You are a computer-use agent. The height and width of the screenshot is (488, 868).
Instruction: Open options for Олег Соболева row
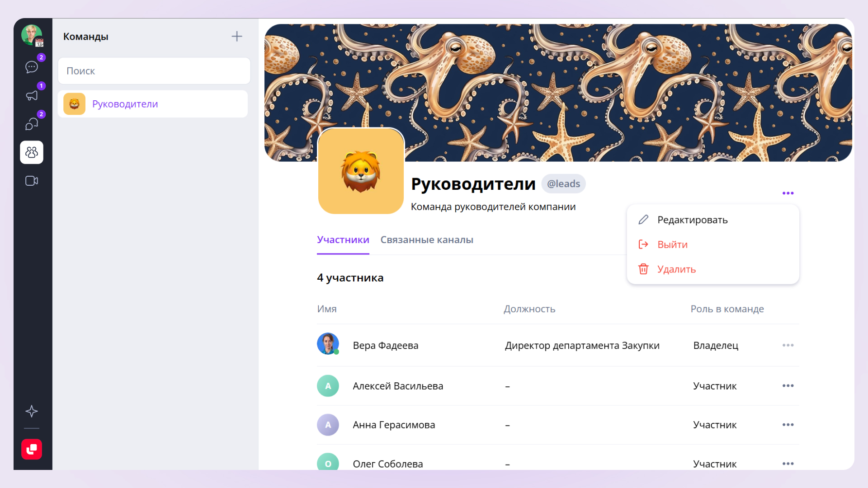coord(788,464)
